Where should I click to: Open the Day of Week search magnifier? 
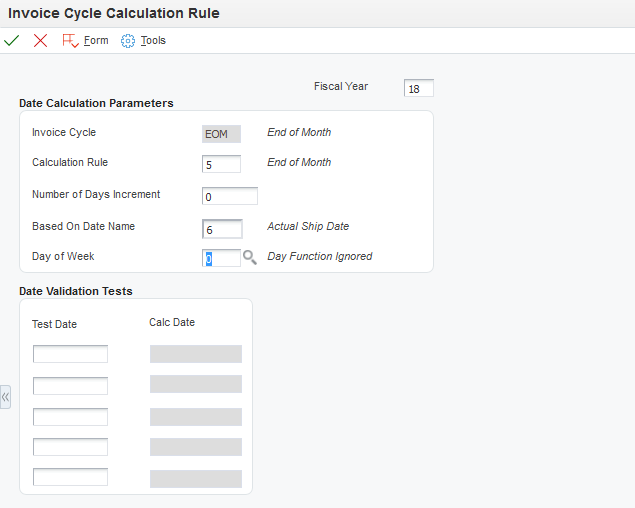click(x=249, y=257)
